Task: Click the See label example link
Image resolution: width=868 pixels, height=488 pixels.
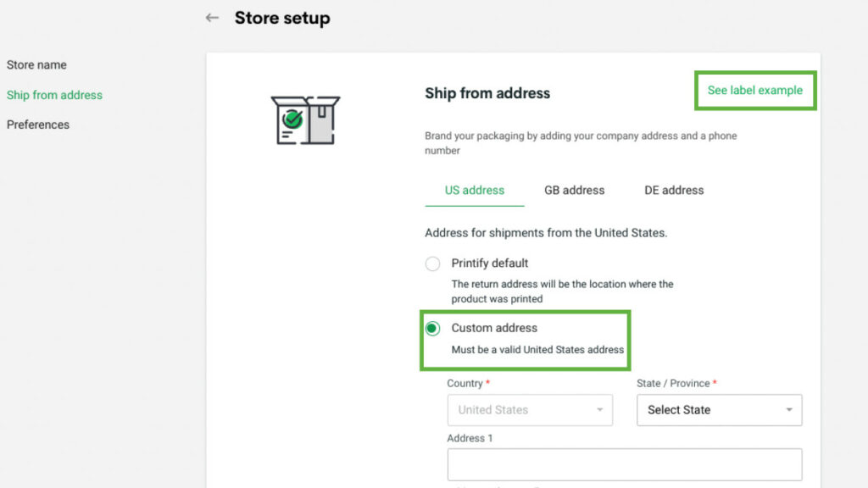Action: [x=754, y=90]
